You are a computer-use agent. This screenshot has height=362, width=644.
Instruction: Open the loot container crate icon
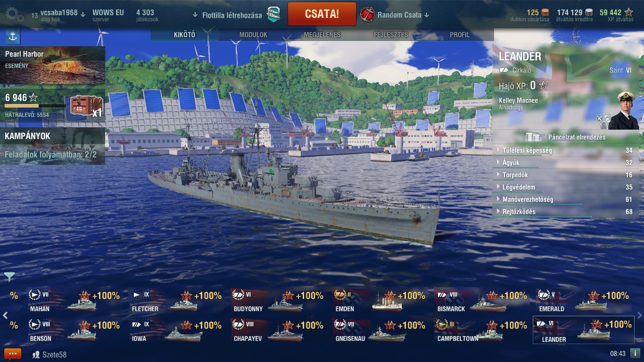(x=83, y=106)
